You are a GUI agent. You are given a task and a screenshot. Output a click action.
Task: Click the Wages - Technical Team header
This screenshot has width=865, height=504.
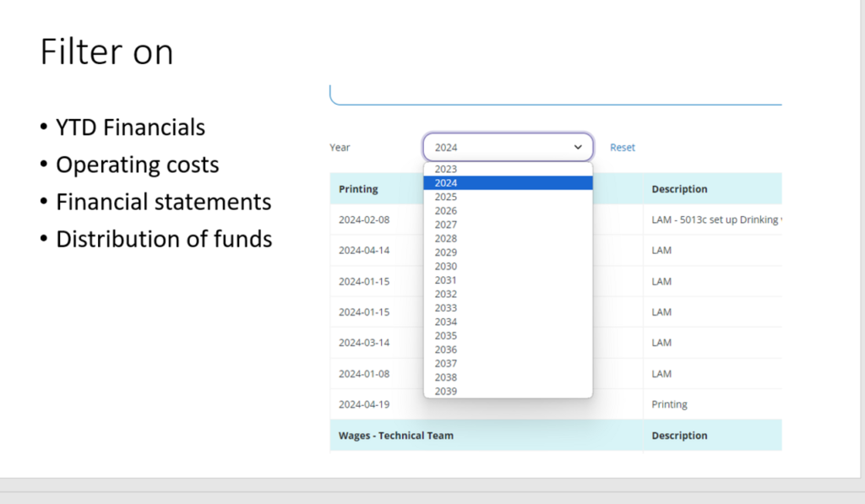click(x=395, y=436)
